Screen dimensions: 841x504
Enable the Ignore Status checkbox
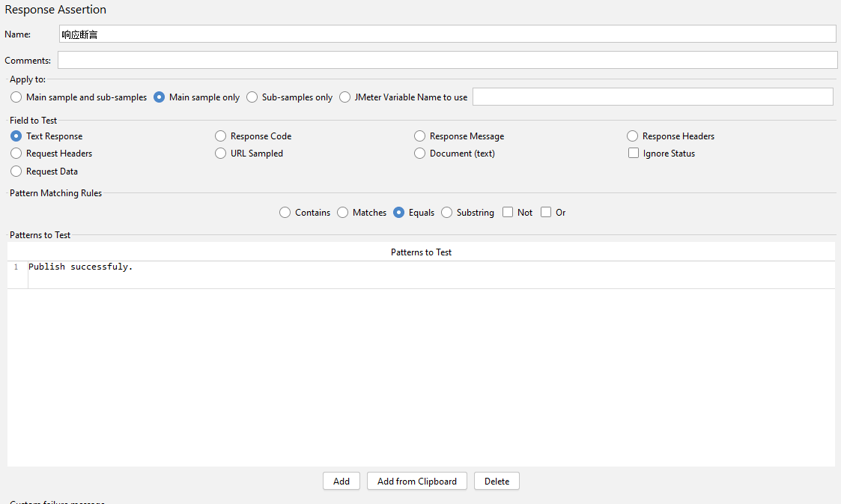[x=634, y=154]
